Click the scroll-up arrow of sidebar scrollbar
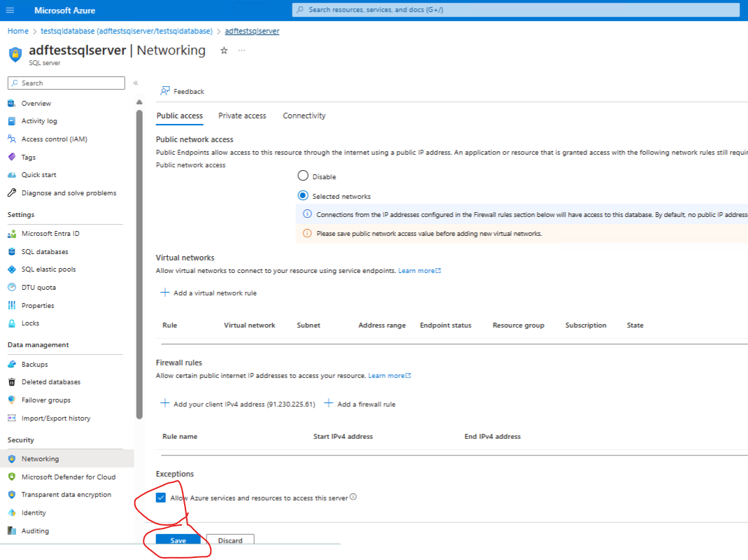The image size is (748, 560). (139, 102)
